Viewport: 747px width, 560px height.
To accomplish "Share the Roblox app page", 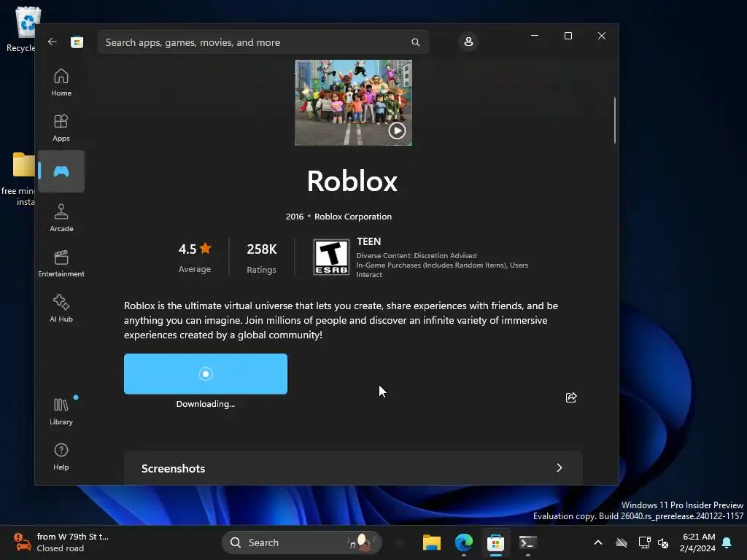I will [570, 397].
